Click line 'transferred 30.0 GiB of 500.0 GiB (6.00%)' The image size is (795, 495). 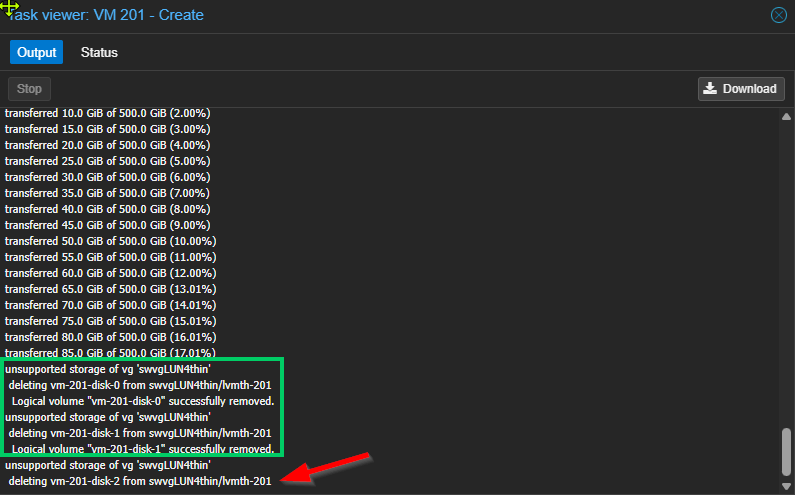[107, 177]
